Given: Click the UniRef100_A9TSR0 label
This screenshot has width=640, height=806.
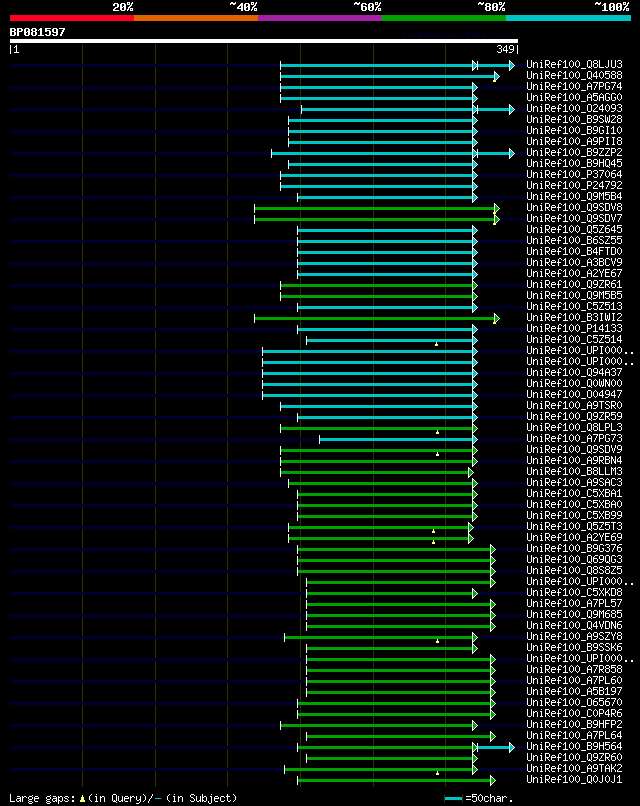Looking at the screenshot, I should [x=574, y=406].
